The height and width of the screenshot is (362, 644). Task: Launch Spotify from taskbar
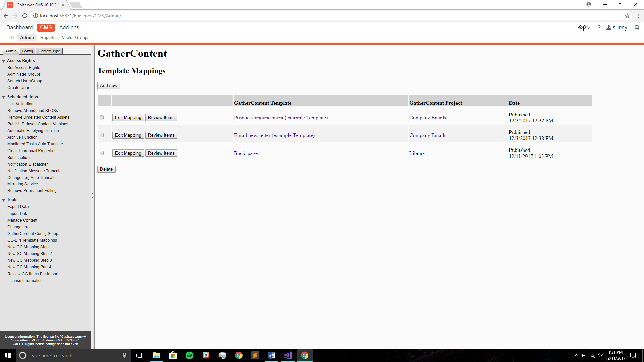(x=189, y=355)
